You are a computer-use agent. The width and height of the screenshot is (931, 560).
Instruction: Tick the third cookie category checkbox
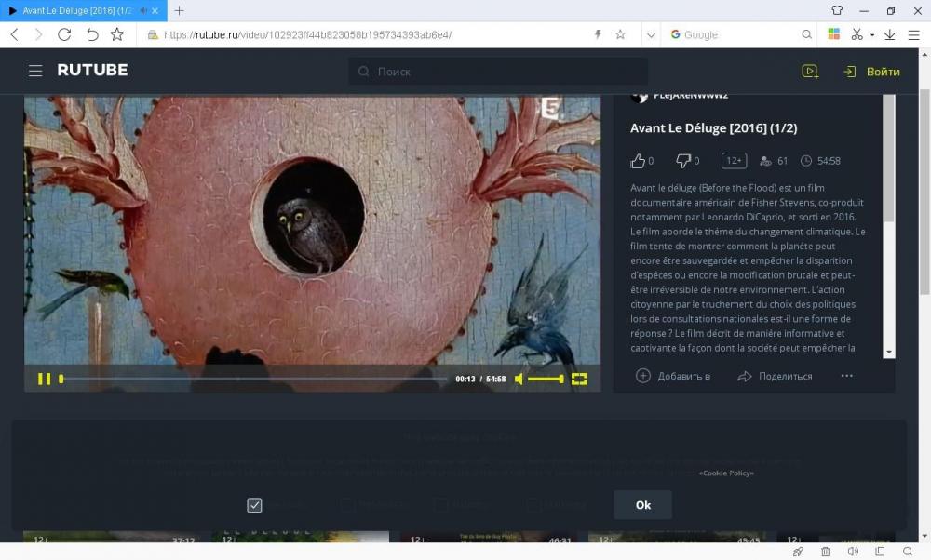[440, 505]
